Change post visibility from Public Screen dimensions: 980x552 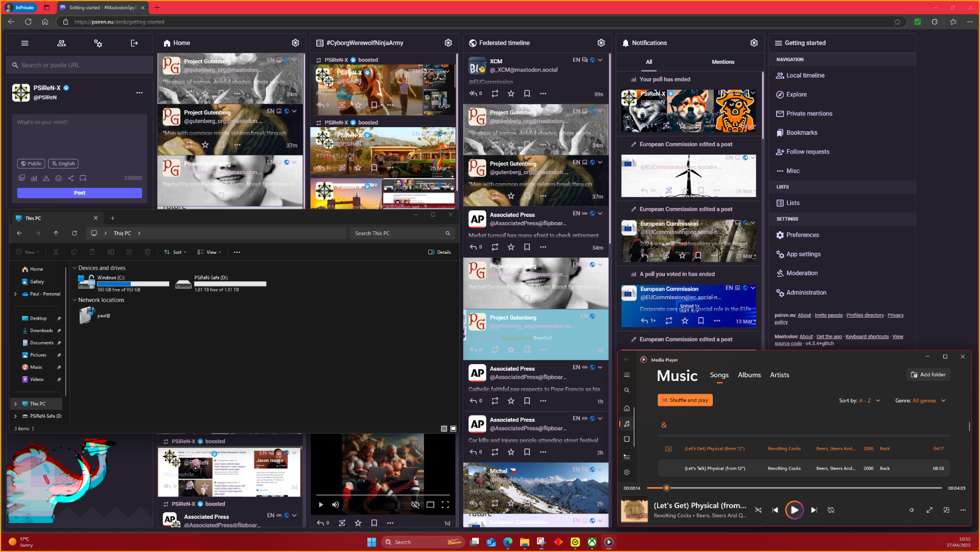coord(31,164)
